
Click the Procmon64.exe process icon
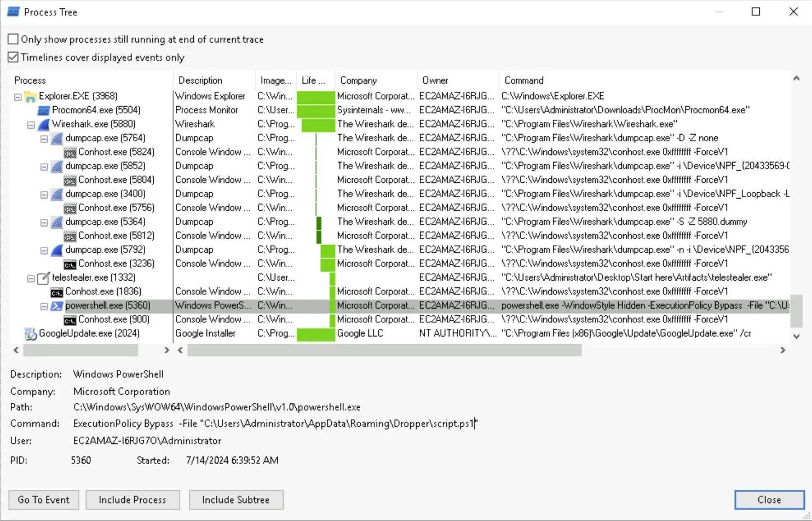tap(44, 110)
